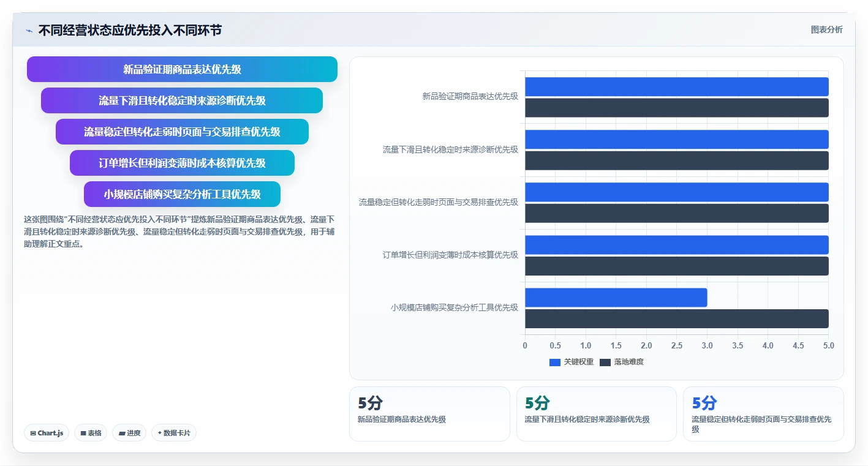Open the 5分 card for 新品验证期商品表达优先级
Screen dimensions: 868x466
(429, 414)
